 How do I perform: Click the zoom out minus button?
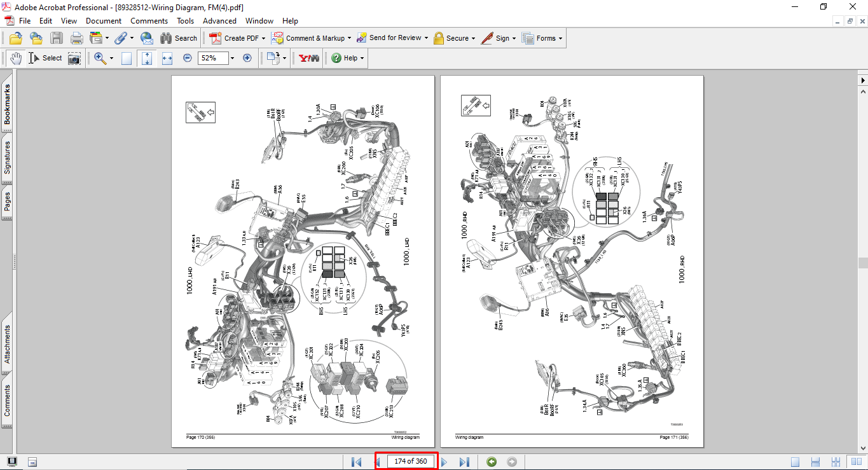188,58
